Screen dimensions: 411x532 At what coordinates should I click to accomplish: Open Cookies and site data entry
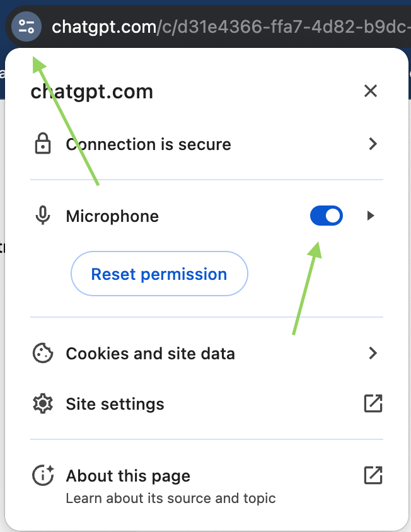(x=206, y=353)
